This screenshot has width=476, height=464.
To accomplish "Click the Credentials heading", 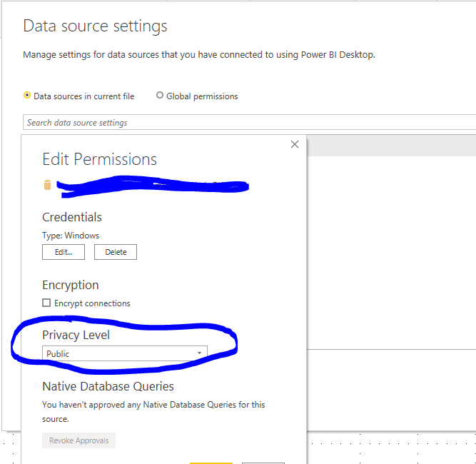I will click(x=72, y=218).
